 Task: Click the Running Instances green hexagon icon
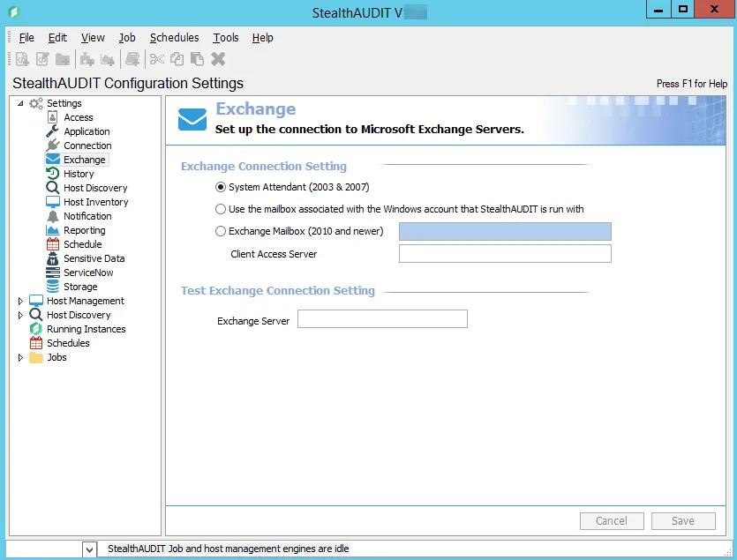click(35, 329)
